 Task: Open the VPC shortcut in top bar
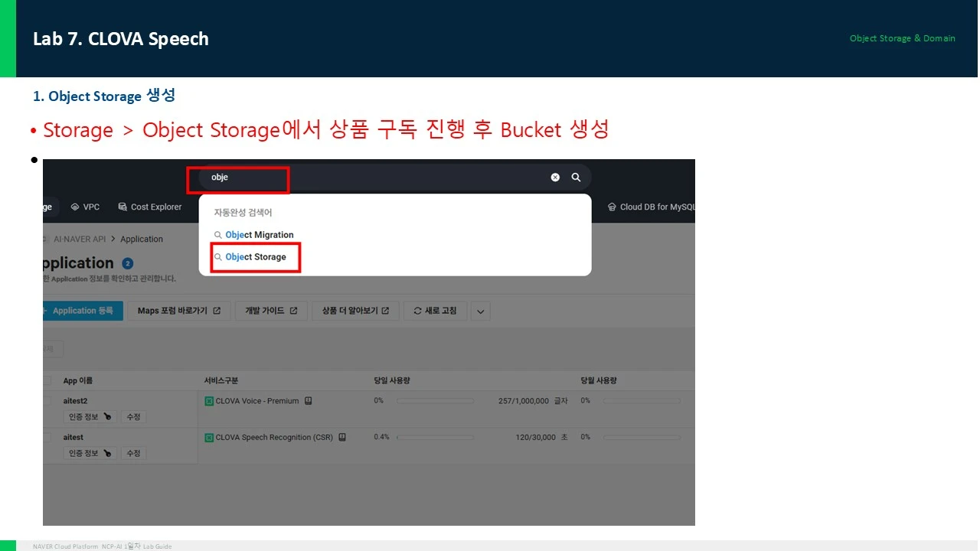click(85, 207)
